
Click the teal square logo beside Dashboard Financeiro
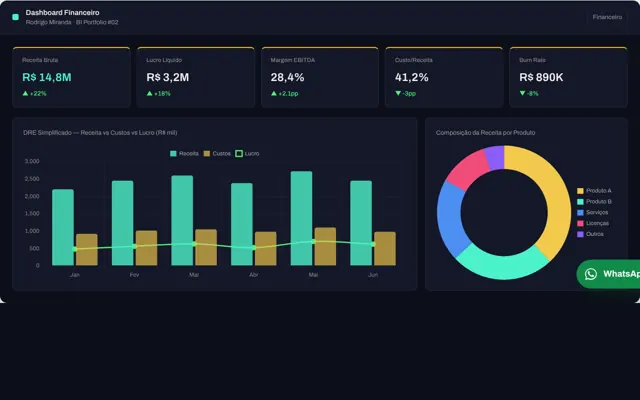pyautogui.click(x=16, y=17)
